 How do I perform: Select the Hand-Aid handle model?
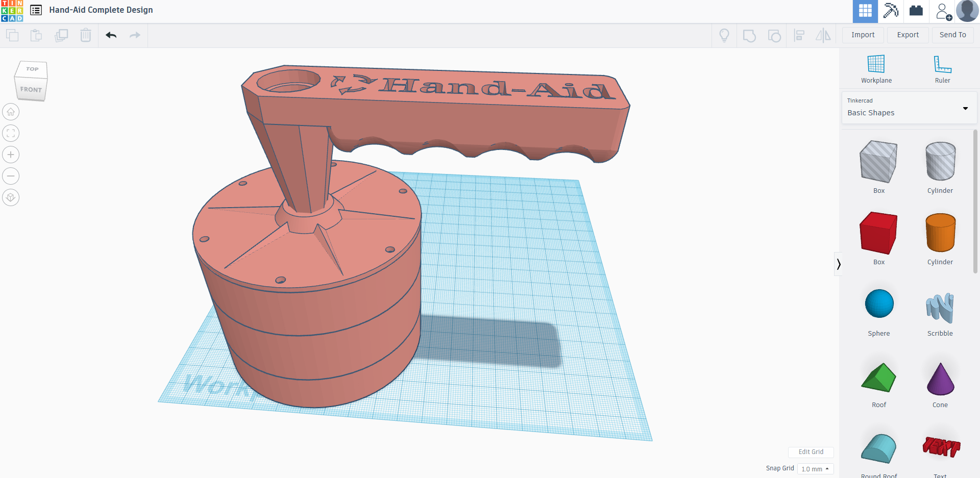pos(439,115)
